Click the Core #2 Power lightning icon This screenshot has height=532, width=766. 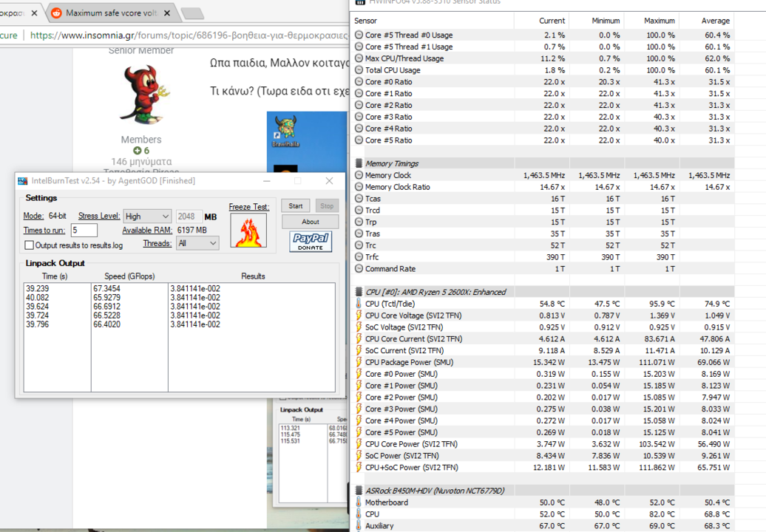click(x=359, y=398)
